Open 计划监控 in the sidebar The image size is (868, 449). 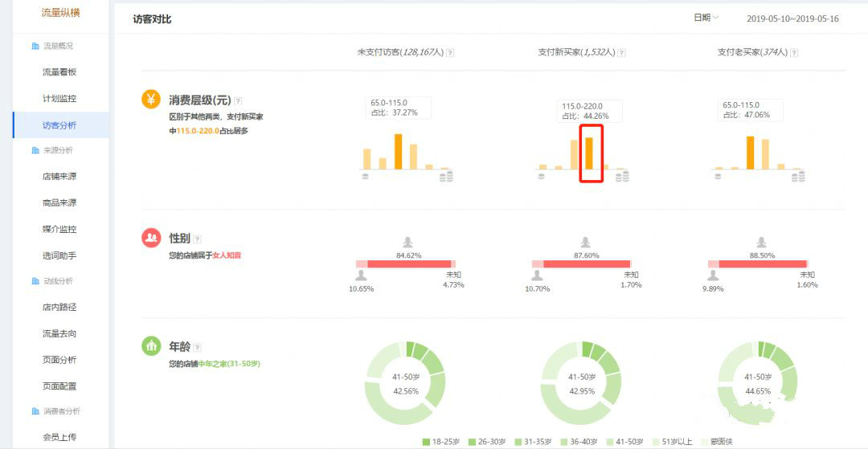point(59,99)
